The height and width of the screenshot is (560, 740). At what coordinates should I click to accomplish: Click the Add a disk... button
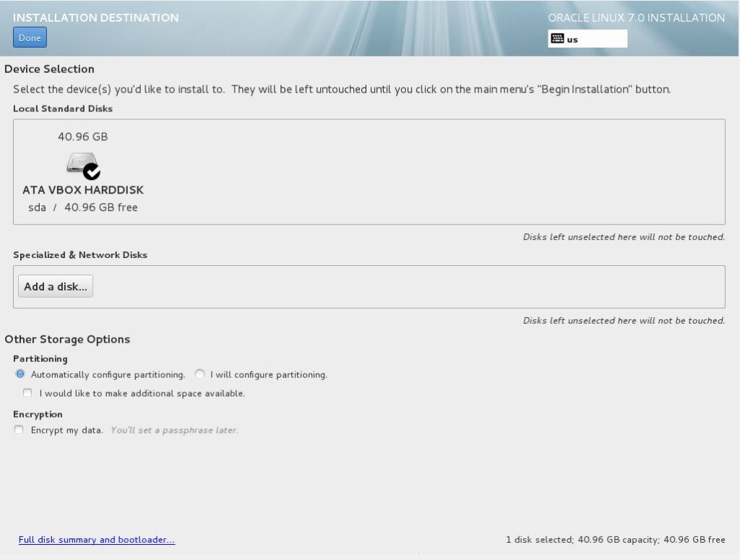pos(56,286)
